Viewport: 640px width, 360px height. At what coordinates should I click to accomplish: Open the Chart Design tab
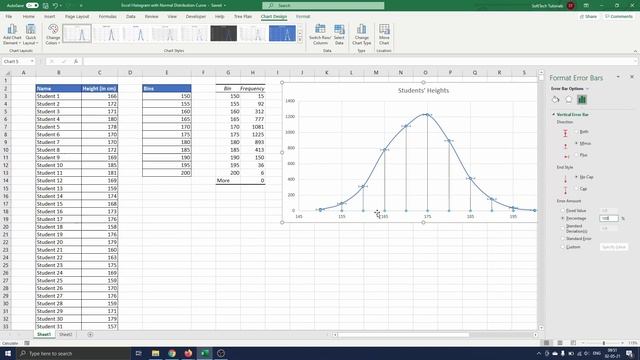point(274,16)
